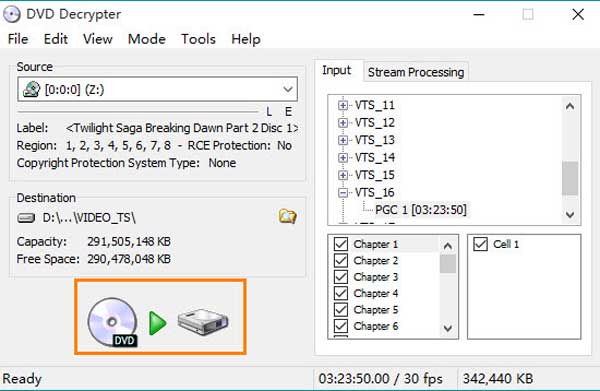The width and height of the screenshot is (600, 391).
Task: Click the Chapter 1 label
Action: 376,244
